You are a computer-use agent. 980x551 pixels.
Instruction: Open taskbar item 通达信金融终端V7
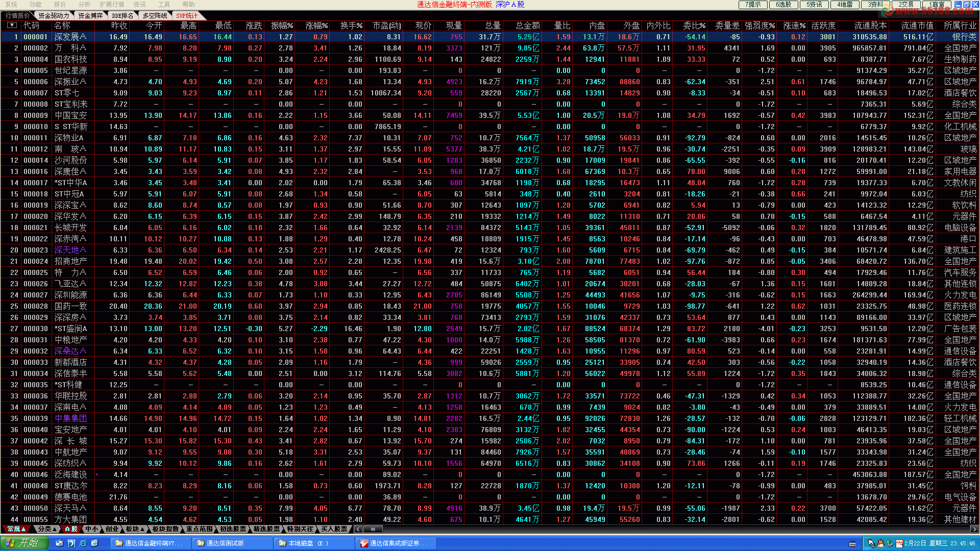pyautogui.click(x=151, y=543)
